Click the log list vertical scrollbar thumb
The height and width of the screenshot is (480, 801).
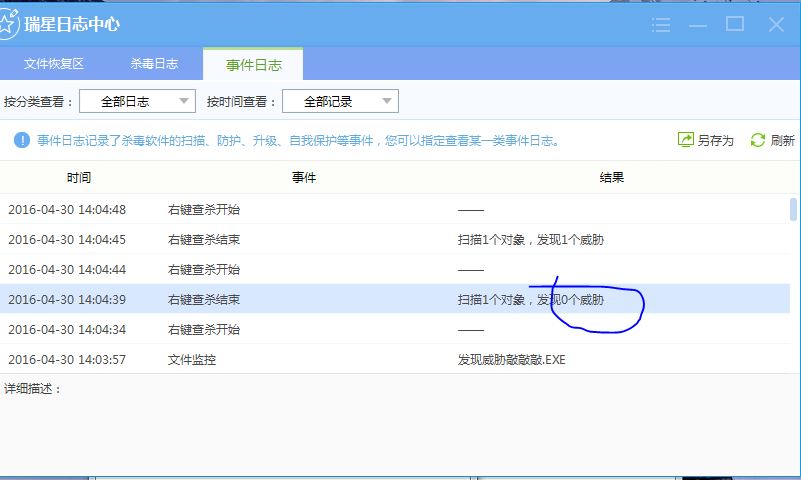(x=793, y=209)
